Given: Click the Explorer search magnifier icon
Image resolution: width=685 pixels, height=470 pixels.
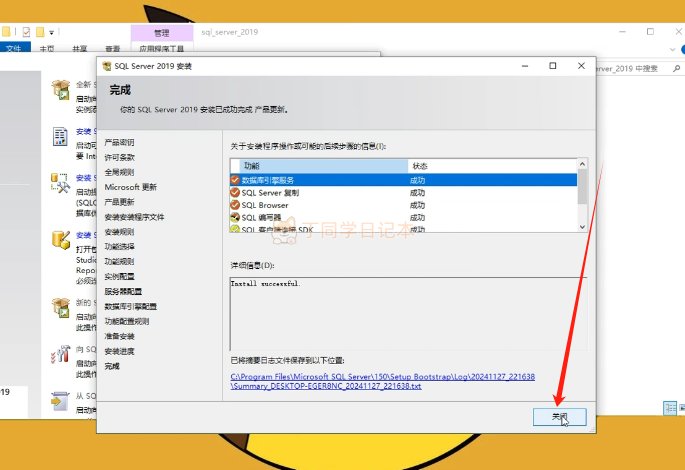Looking at the screenshot, I should [677, 69].
